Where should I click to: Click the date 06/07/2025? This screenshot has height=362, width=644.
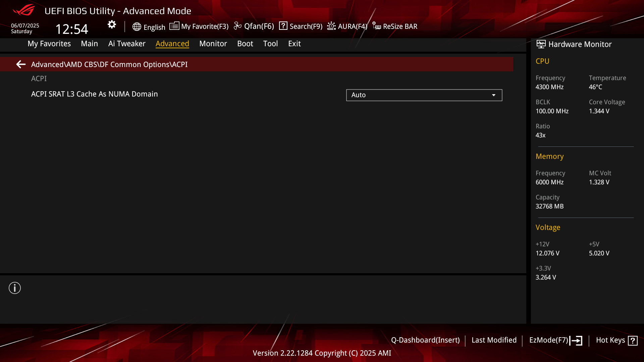[x=25, y=25]
